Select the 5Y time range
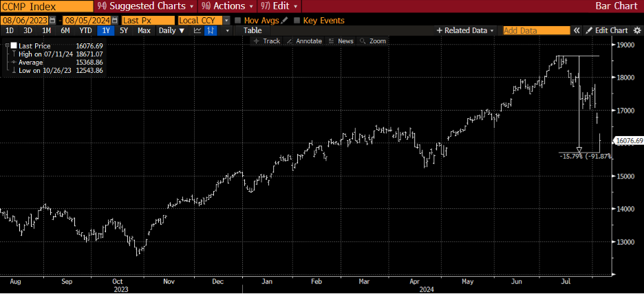 (x=124, y=31)
